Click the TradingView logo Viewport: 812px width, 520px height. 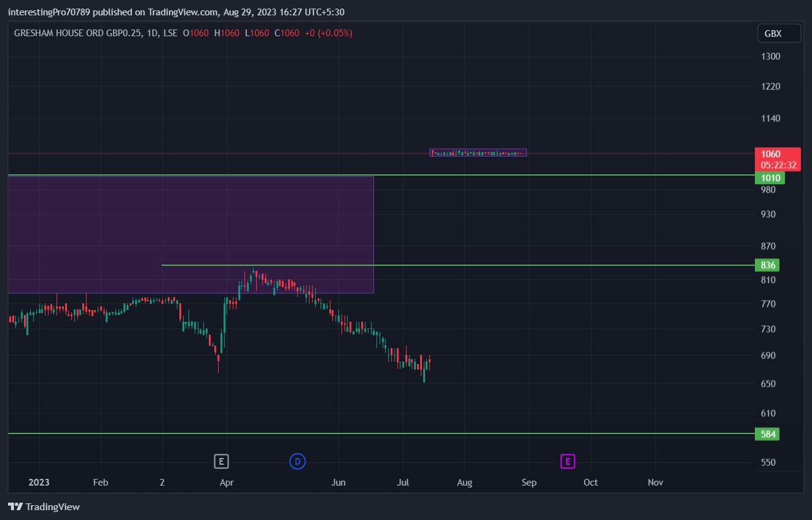click(x=44, y=506)
